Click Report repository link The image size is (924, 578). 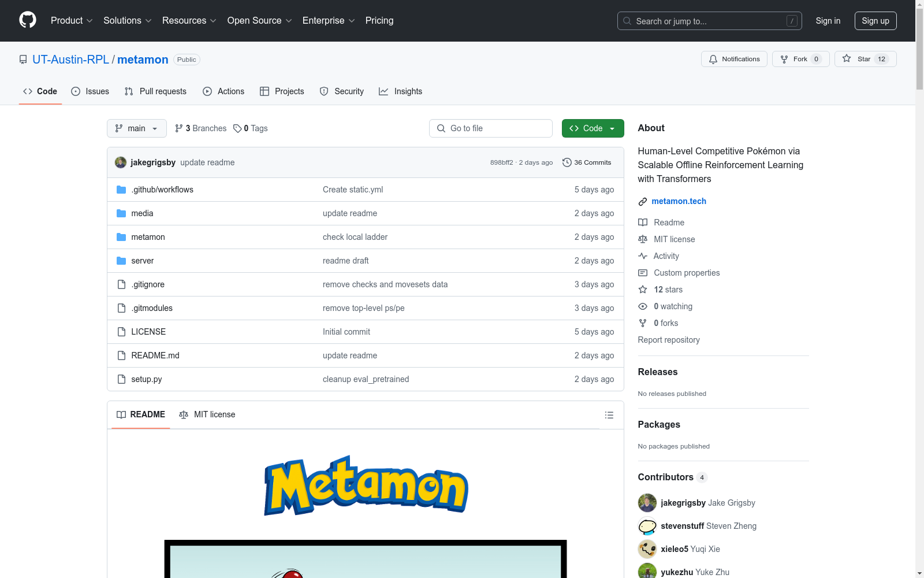(669, 340)
